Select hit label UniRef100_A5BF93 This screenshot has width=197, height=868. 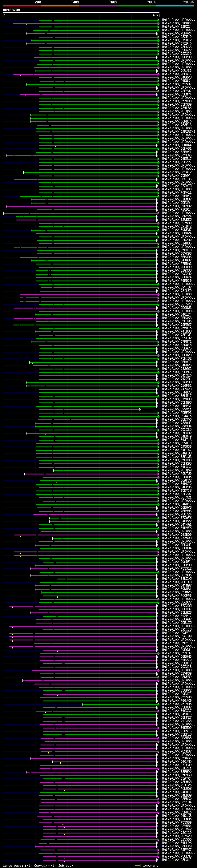coord(177,413)
